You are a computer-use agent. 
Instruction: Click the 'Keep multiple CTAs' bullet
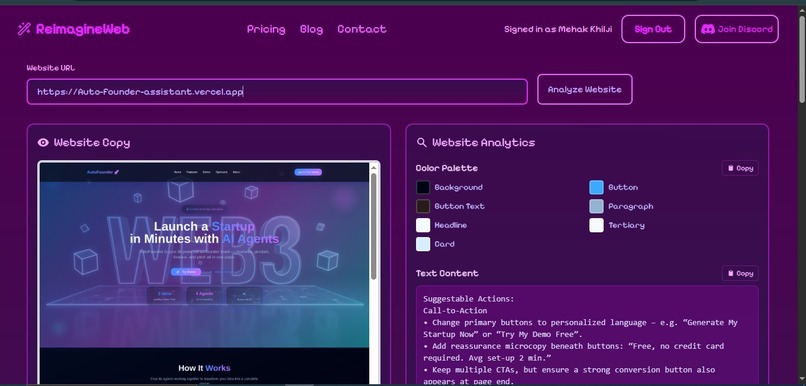click(x=569, y=375)
